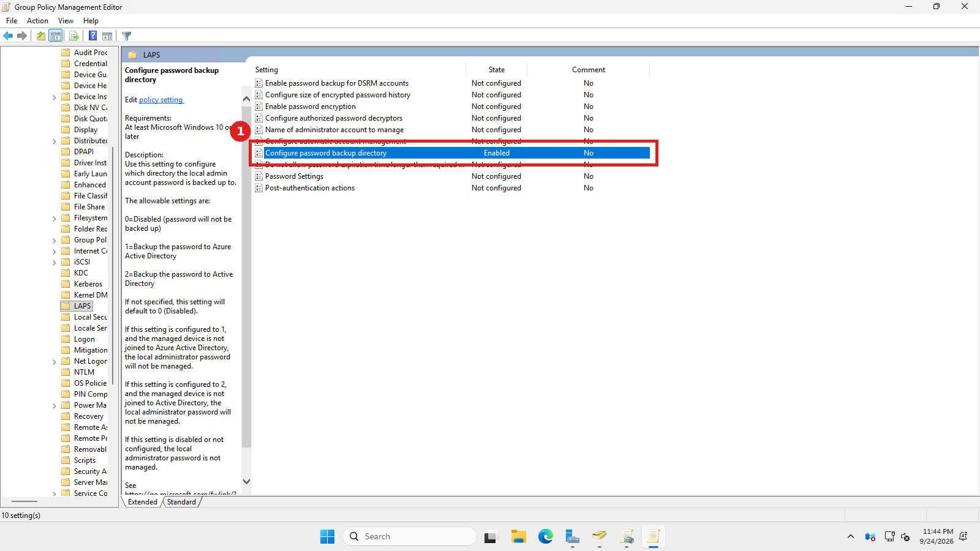Expand the Internet C tree node
Viewport: 980px width, 551px height.
pos(55,252)
